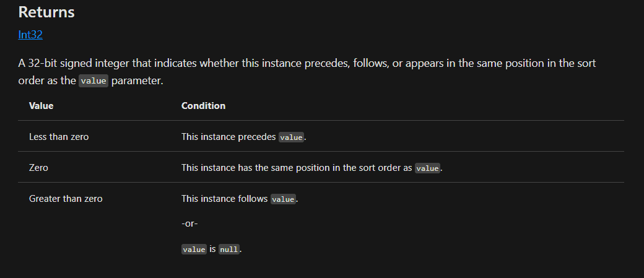Open the Int32 type link
Viewport: 644px width, 278px height.
(30, 35)
